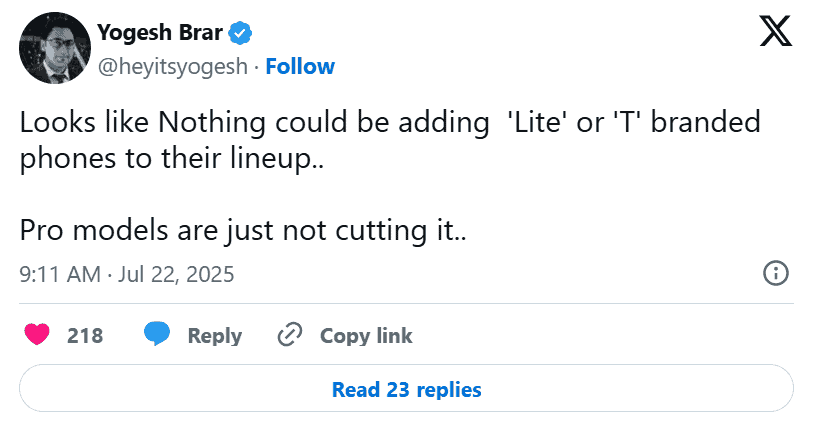This screenshot has height=427, width=814.
Task: Follow the account via Follow link
Action: 300,67
